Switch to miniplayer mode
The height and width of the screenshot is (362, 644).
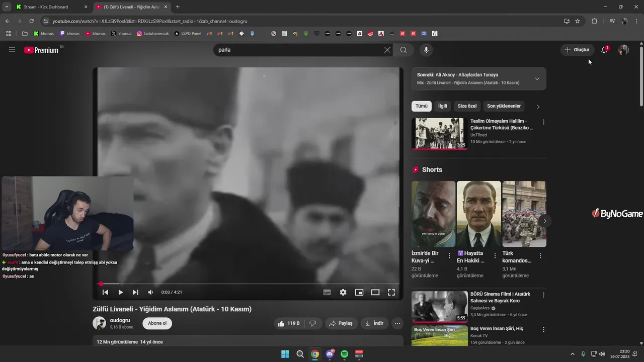pos(359,292)
